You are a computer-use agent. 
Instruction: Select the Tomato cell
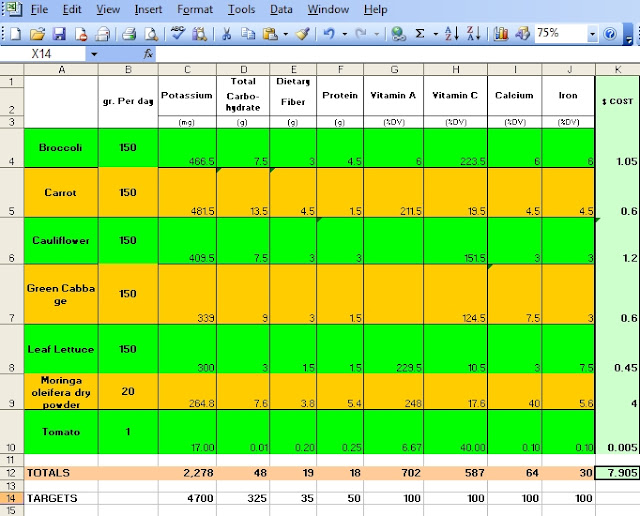click(61, 431)
